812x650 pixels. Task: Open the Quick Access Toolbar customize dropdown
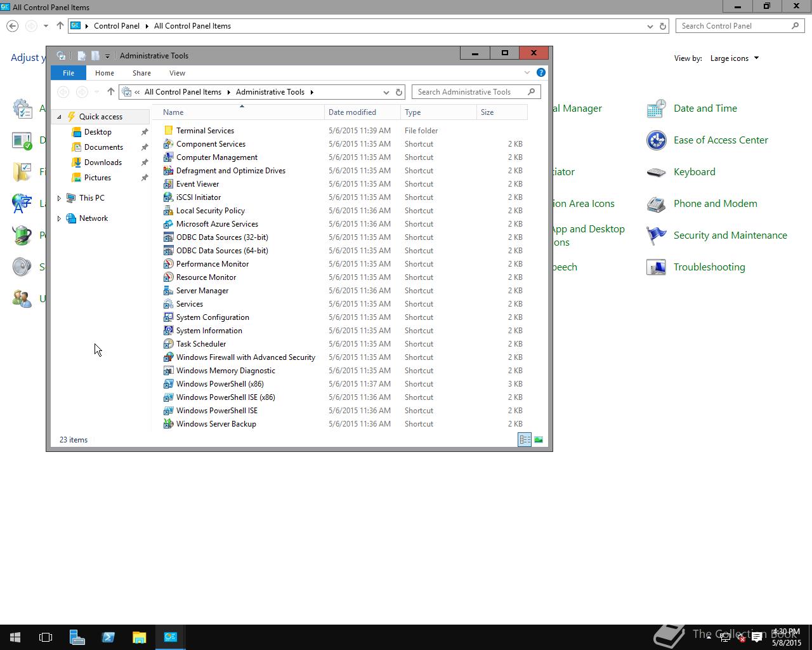pyautogui.click(x=107, y=56)
